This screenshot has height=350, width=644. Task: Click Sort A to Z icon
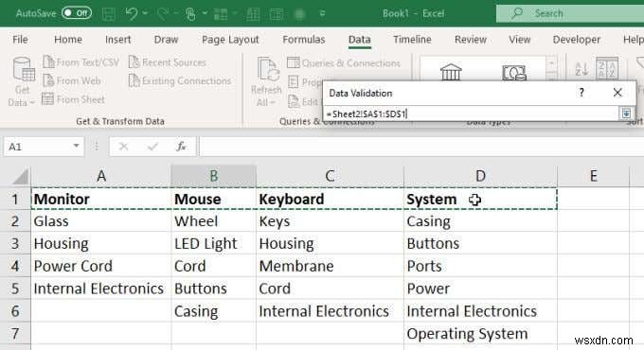coord(581,69)
